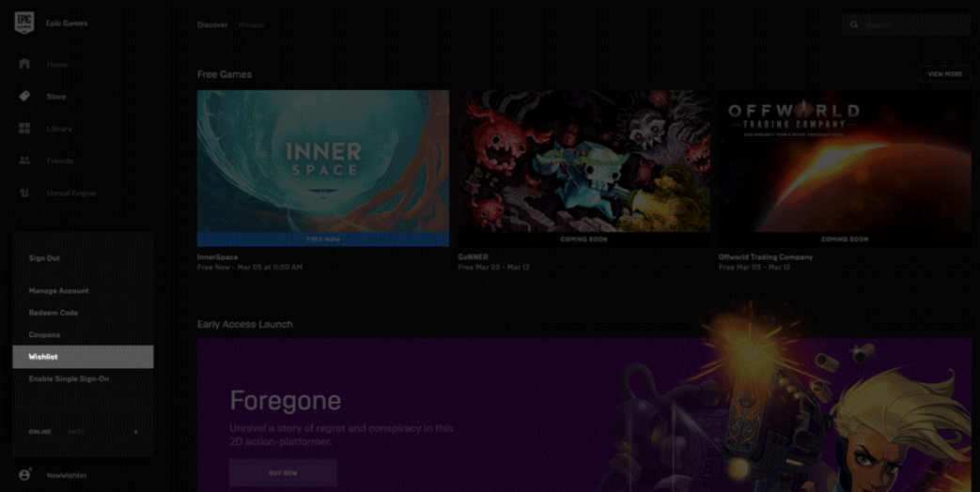The image size is (980, 492).
Task: Click the VIEW MORE button
Action: (x=945, y=73)
